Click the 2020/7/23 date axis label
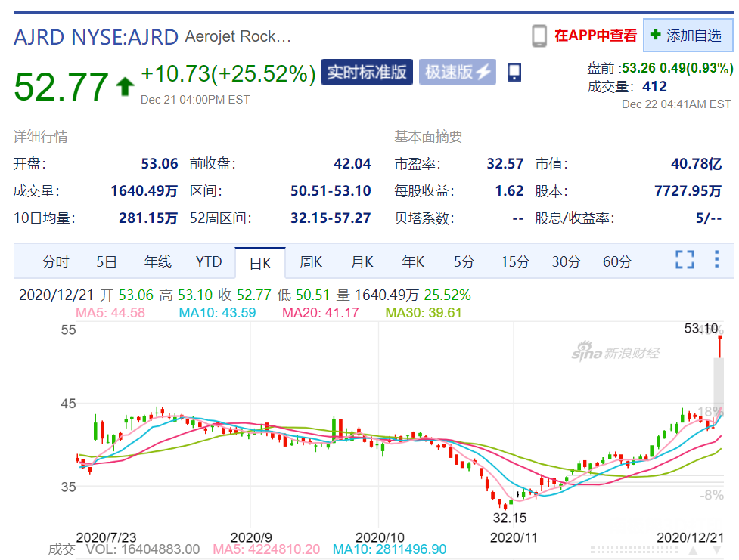 (106, 537)
